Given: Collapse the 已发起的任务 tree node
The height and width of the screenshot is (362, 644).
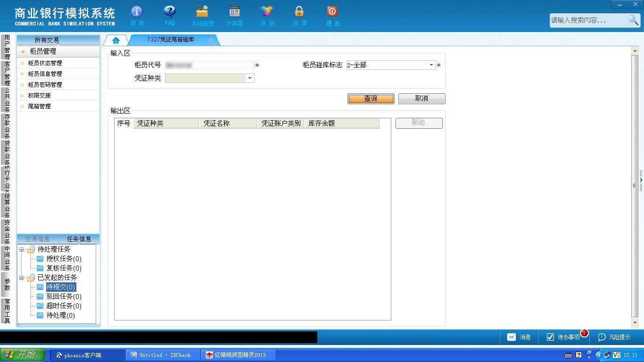Looking at the screenshot, I should tap(22, 278).
